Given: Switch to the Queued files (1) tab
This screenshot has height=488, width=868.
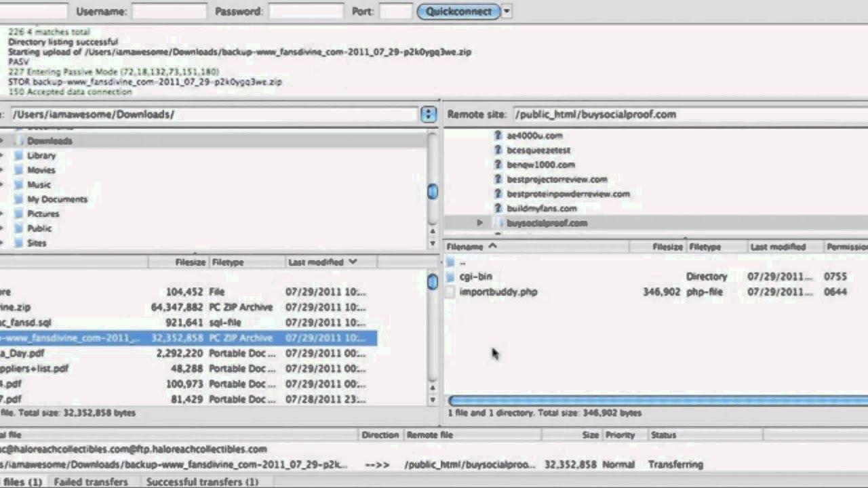Looking at the screenshot, I should coord(21,482).
